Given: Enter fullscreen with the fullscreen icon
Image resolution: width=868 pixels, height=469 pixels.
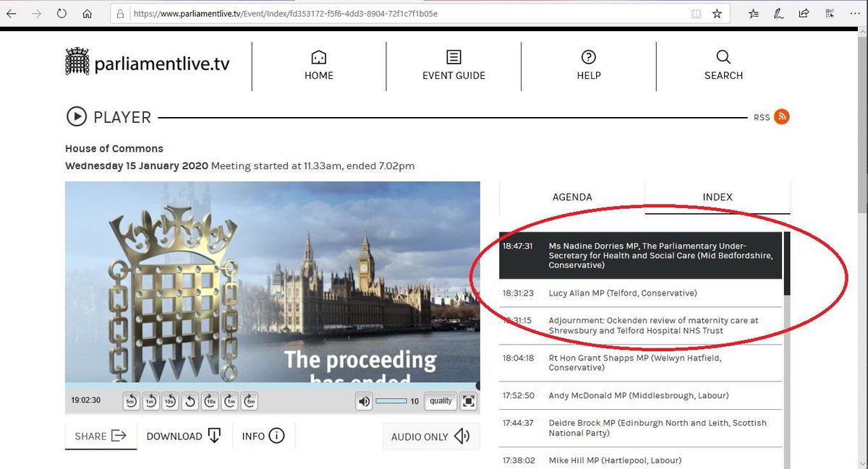Looking at the screenshot, I should [x=469, y=401].
